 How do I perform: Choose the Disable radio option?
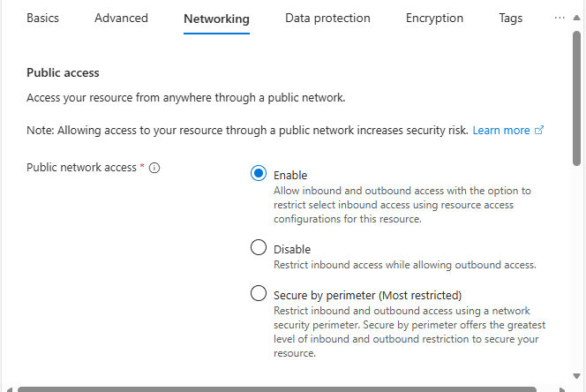point(259,248)
